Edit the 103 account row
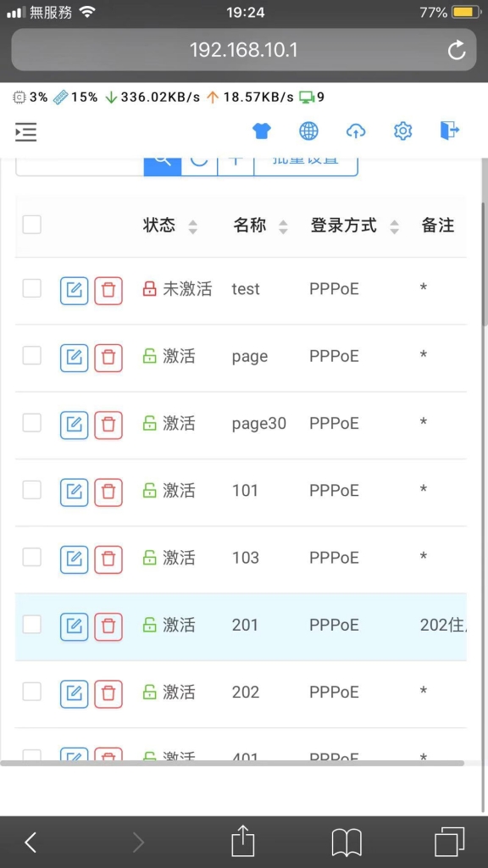Image resolution: width=488 pixels, height=868 pixels. 75,559
